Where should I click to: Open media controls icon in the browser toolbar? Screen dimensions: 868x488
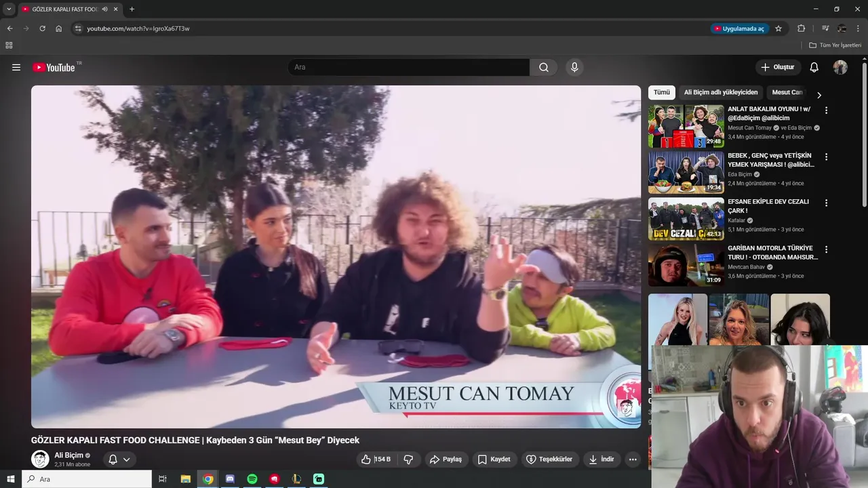pyautogui.click(x=825, y=28)
